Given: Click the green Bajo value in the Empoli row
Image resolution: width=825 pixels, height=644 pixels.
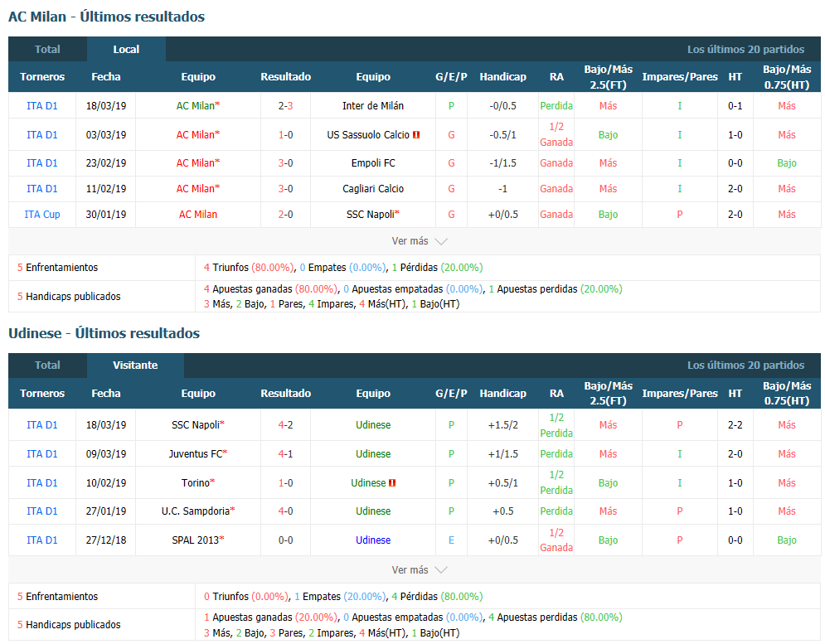Looking at the screenshot, I should [x=787, y=163].
